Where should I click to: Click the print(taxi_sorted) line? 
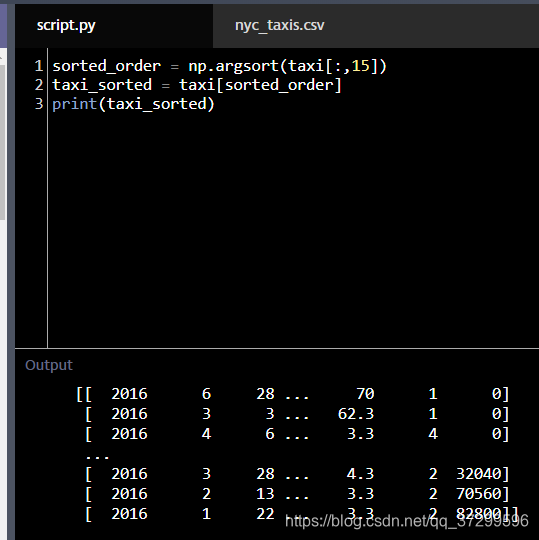point(133,104)
